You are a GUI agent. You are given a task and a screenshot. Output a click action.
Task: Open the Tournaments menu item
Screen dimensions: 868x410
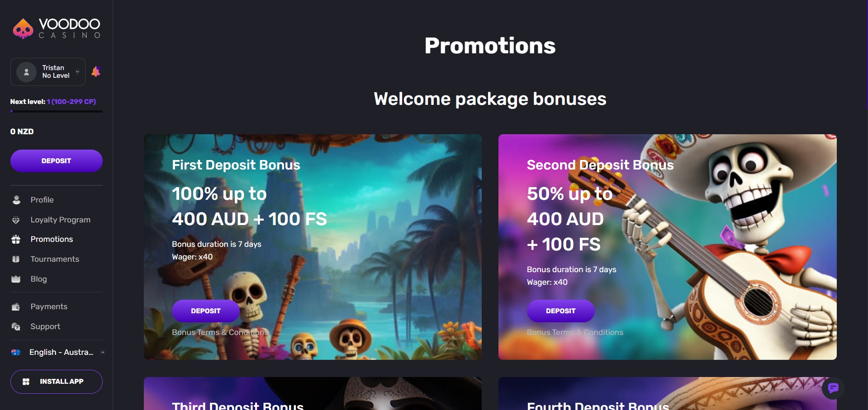(55, 259)
